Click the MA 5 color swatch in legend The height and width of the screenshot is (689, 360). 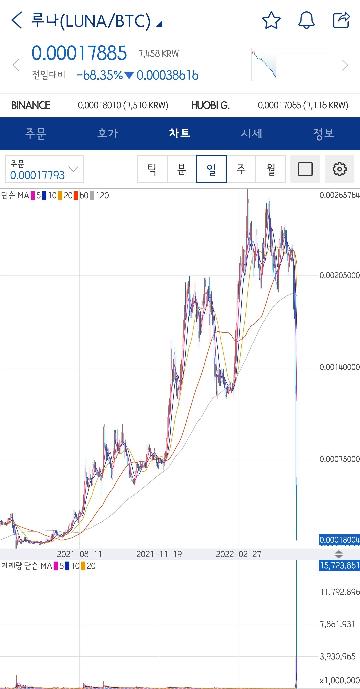point(33,195)
